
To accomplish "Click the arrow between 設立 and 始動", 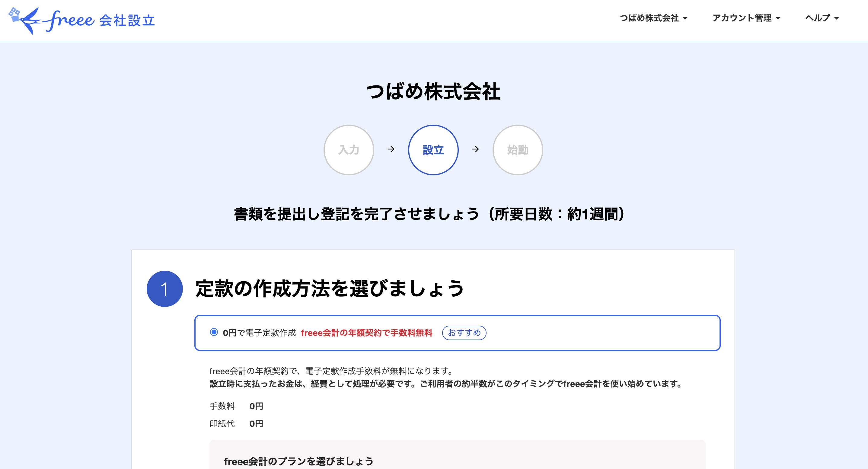I will pos(475,149).
